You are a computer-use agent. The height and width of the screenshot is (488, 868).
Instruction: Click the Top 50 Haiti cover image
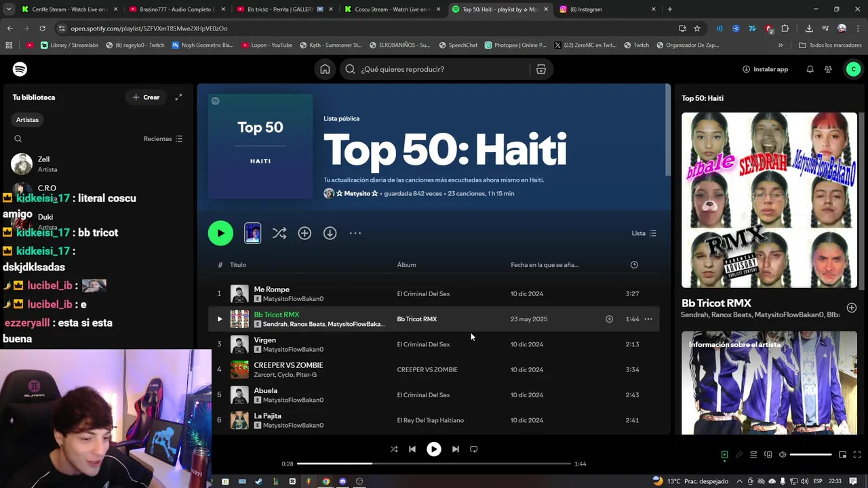(260, 146)
